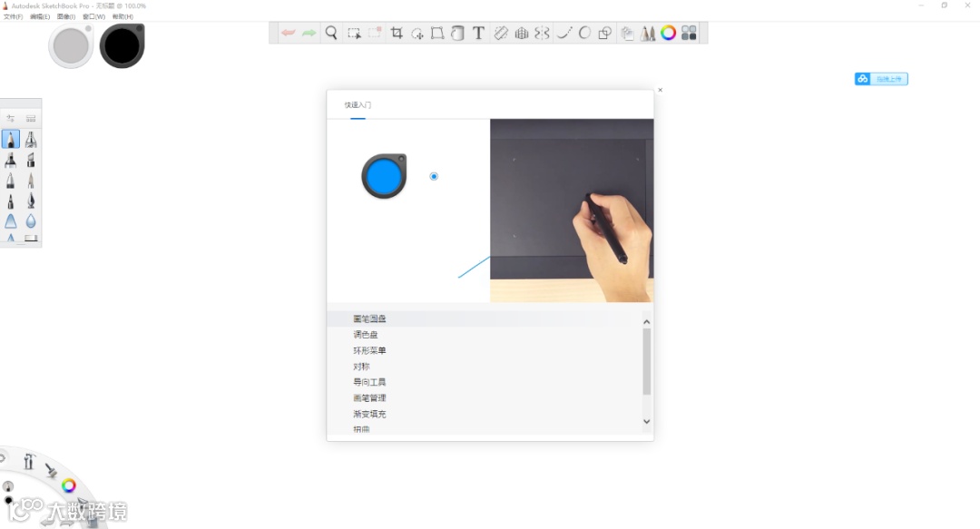The image size is (980, 529).
Task: Choose 调色盘 in the tutorial list
Action: coord(366,335)
